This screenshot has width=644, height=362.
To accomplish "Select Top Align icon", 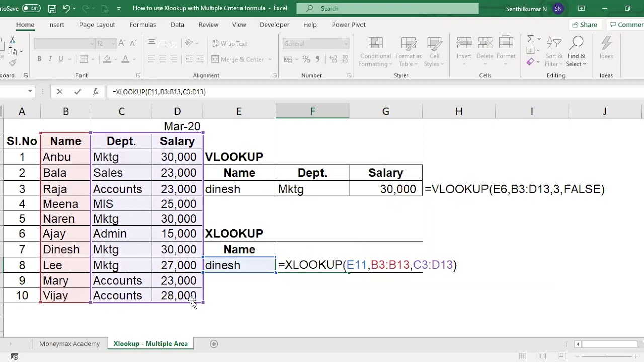I will (x=151, y=44).
